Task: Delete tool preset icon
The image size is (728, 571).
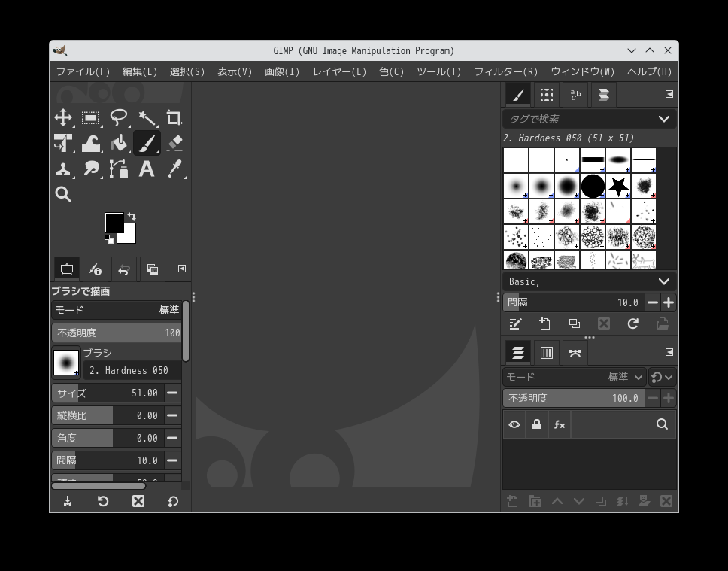Action: 138,501
